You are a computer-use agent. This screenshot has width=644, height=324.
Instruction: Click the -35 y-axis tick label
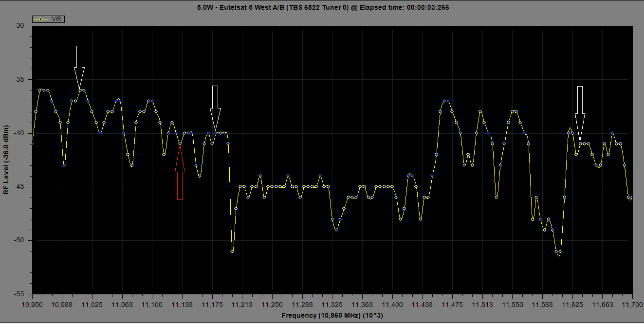tap(20, 79)
